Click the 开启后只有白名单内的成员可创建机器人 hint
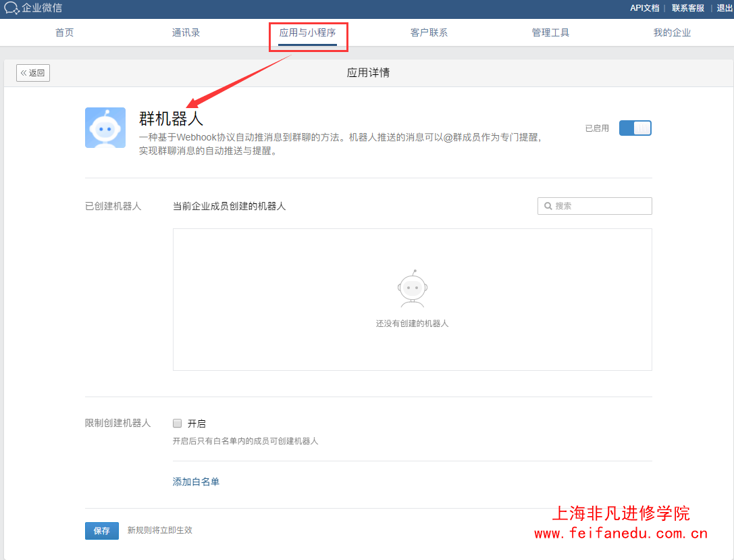This screenshot has width=734, height=560. point(245,441)
